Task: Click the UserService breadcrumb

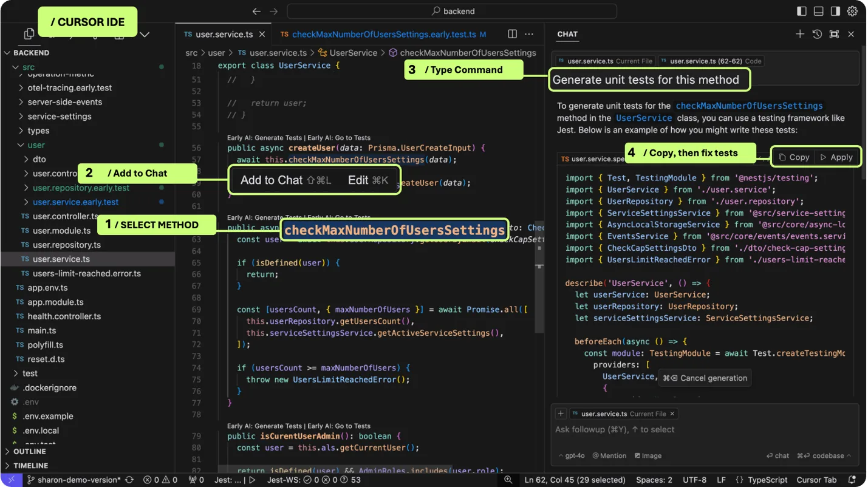Action: click(x=348, y=53)
